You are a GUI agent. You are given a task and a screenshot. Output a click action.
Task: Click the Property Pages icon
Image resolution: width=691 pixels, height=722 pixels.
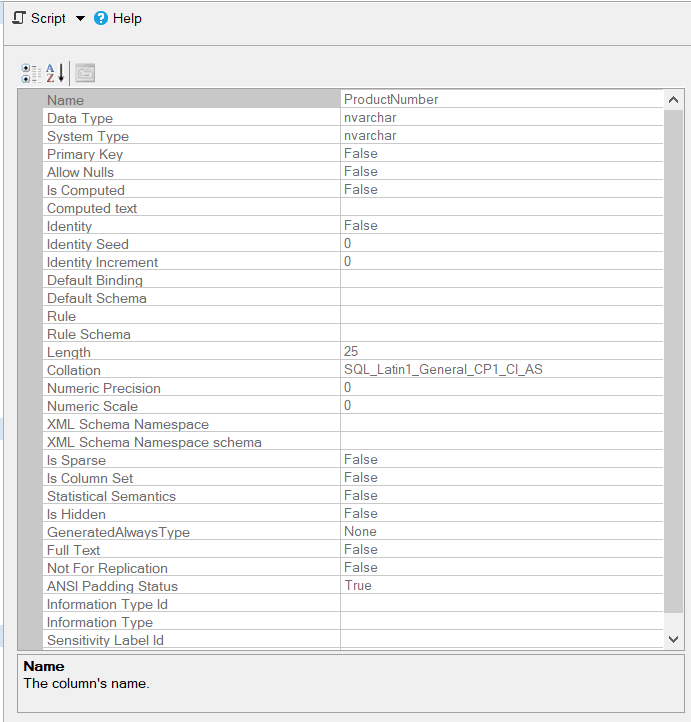pos(85,73)
